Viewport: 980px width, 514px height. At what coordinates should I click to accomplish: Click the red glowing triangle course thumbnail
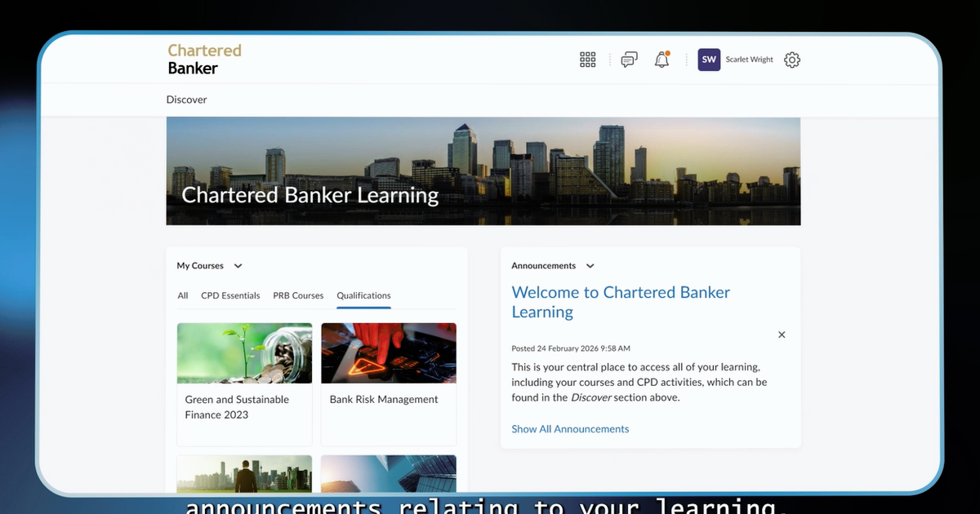(389, 353)
